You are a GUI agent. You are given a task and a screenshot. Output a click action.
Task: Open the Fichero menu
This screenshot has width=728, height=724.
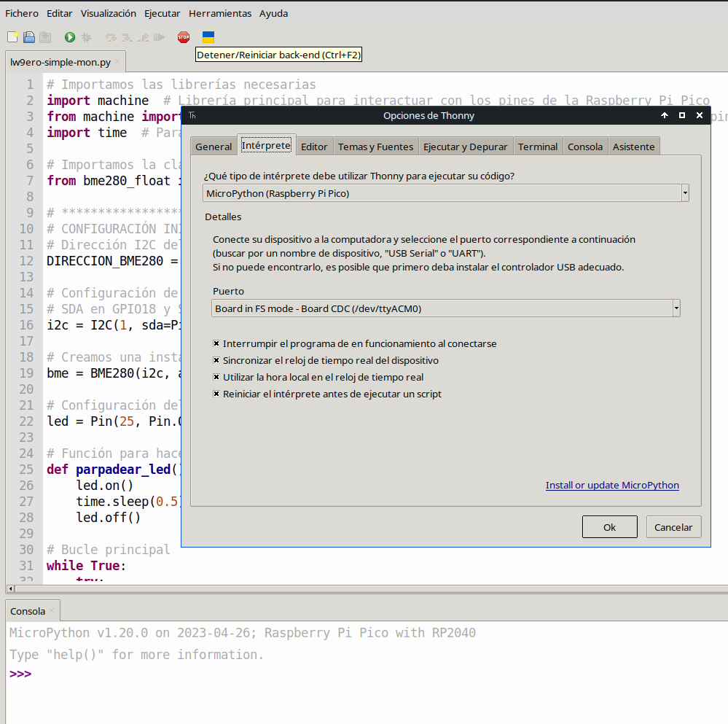pyautogui.click(x=22, y=13)
